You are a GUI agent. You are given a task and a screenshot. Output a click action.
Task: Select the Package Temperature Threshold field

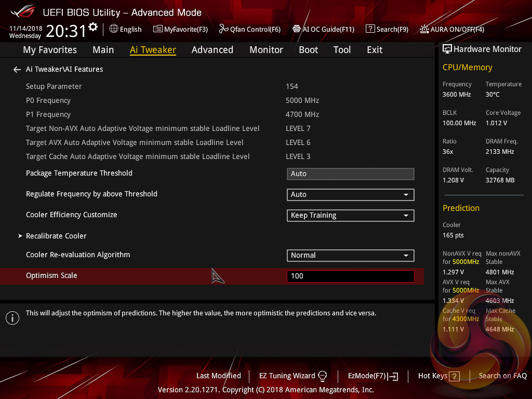pos(350,174)
